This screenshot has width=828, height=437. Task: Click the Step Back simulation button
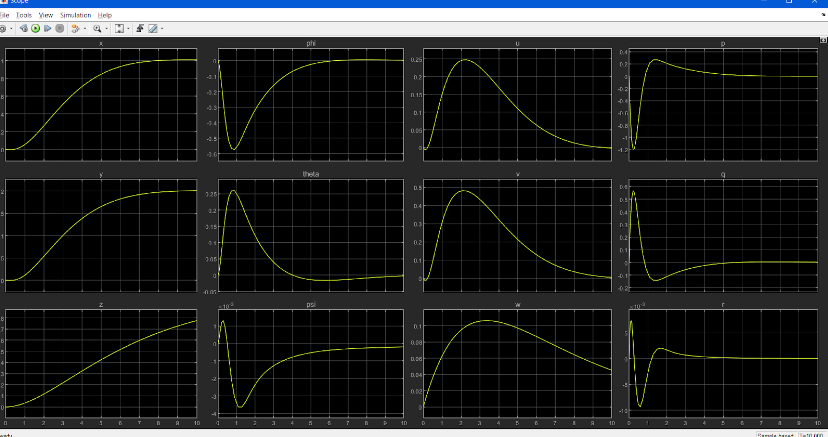tap(22, 29)
